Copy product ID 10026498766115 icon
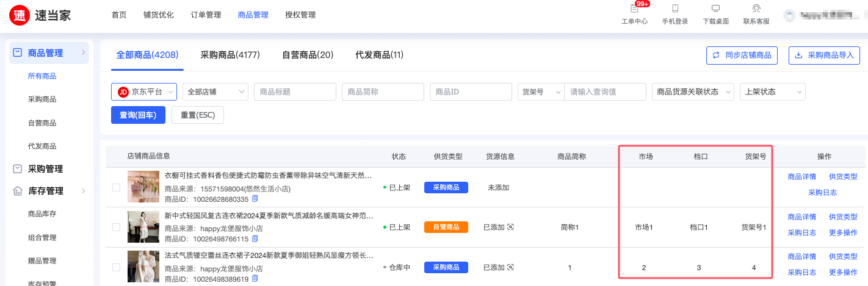Screen dimensions: 868x286 click(x=255, y=239)
